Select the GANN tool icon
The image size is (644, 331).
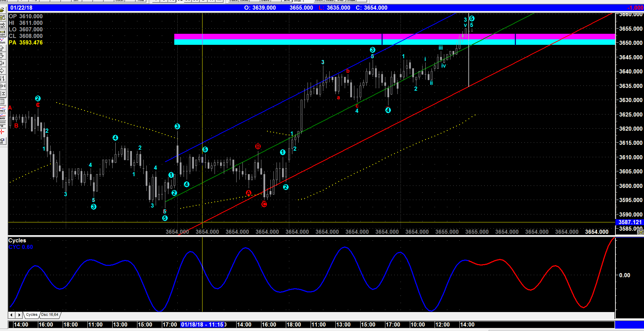pyautogui.click(x=3, y=116)
